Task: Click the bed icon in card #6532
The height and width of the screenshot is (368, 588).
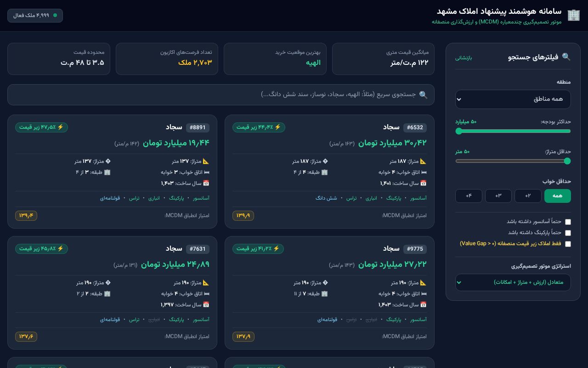Action: pyautogui.click(x=424, y=172)
